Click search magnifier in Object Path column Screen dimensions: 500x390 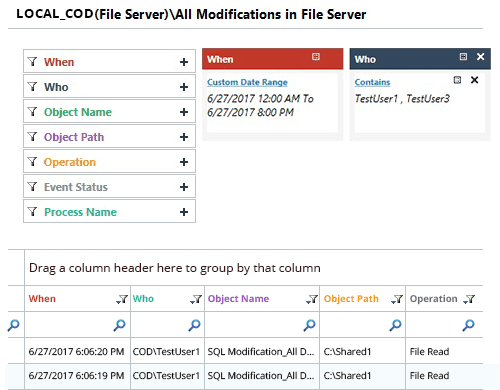(x=395, y=325)
